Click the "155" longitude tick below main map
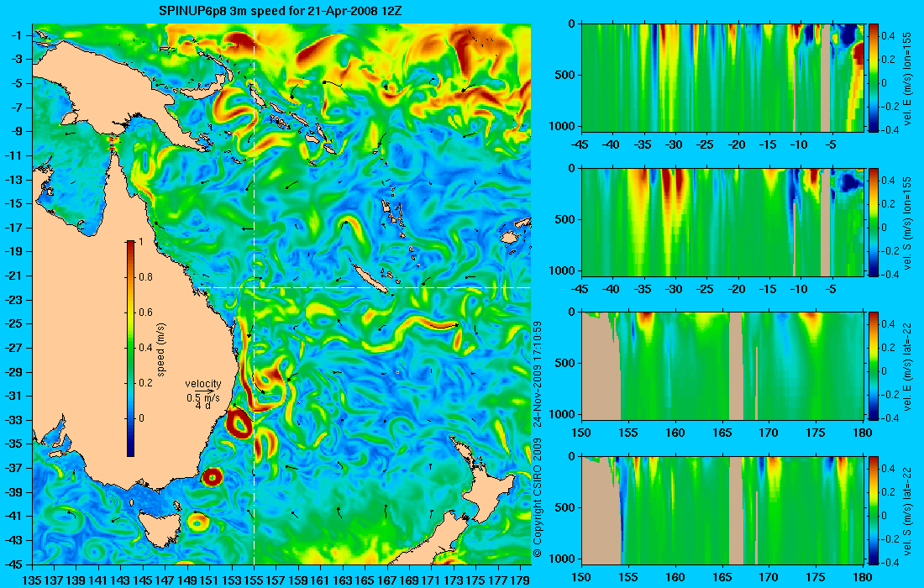 point(254,580)
